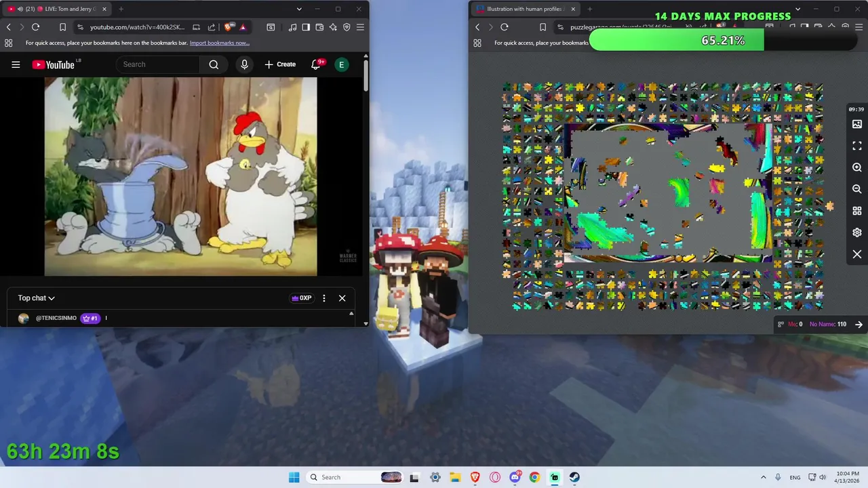Share the YouTube page URL

pyautogui.click(x=212, y=27)
